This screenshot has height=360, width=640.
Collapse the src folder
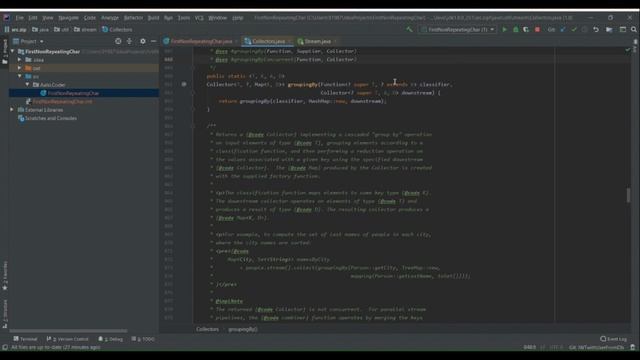(20, 76)
